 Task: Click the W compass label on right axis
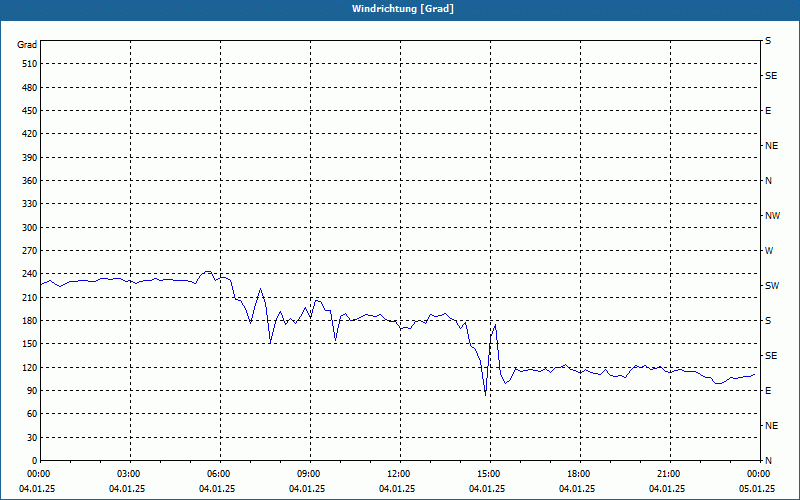pos(769,251)
